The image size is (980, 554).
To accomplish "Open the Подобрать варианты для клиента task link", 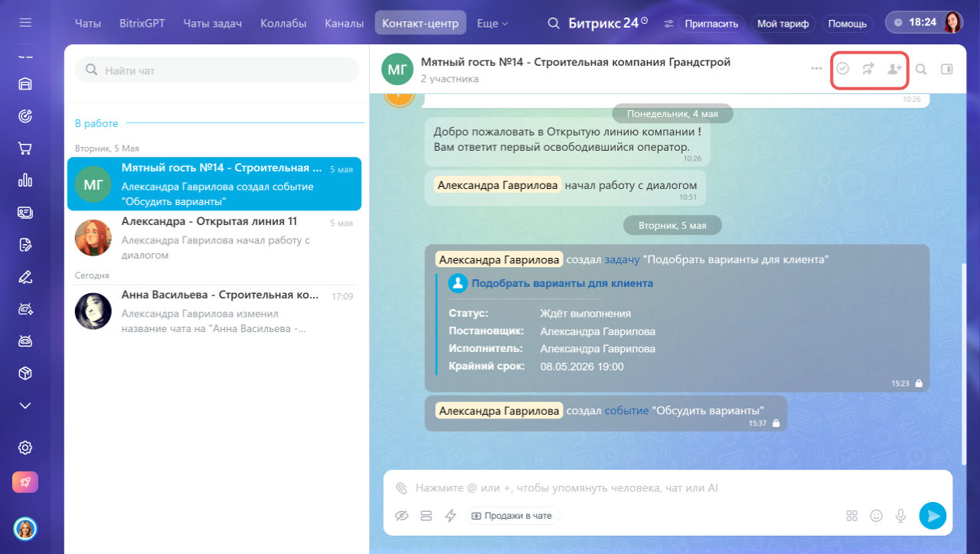I will pyautogui.click(x=562, y=283).
